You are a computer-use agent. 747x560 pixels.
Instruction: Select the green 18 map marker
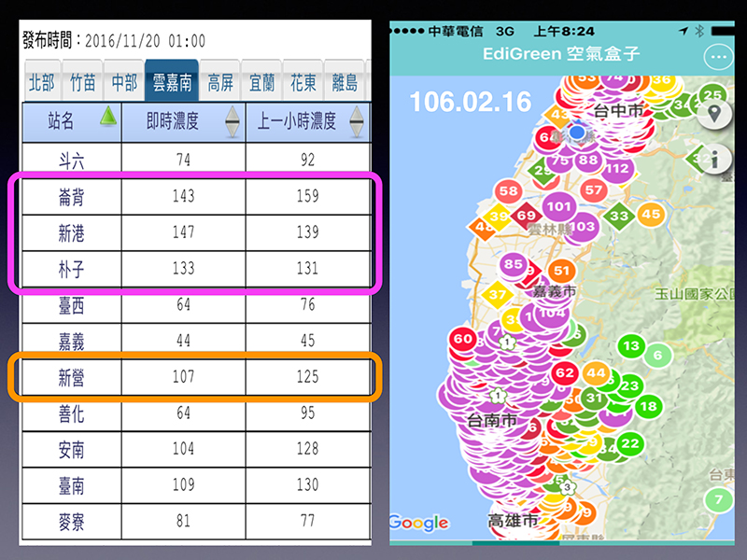pyautogui.click(x=648, y=407)
